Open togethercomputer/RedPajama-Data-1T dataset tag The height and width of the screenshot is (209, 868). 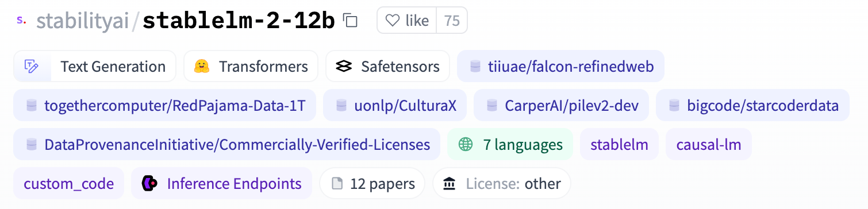coord(164,106)
